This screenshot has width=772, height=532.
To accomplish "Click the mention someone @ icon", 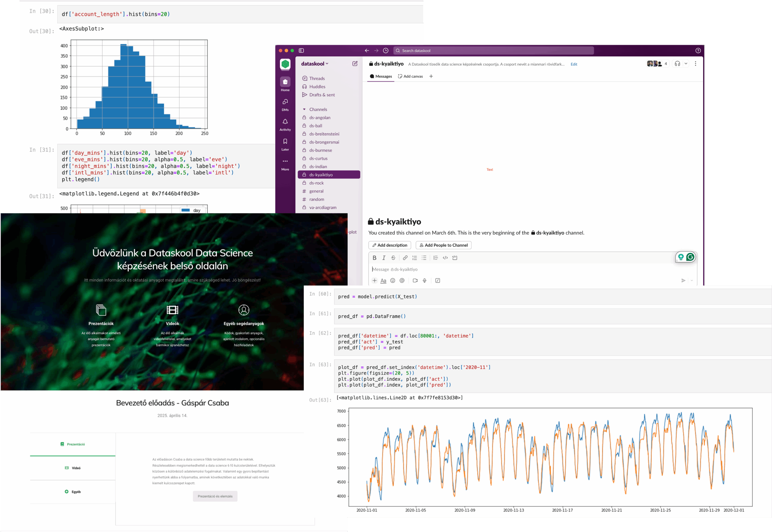I will pos(402,281).
